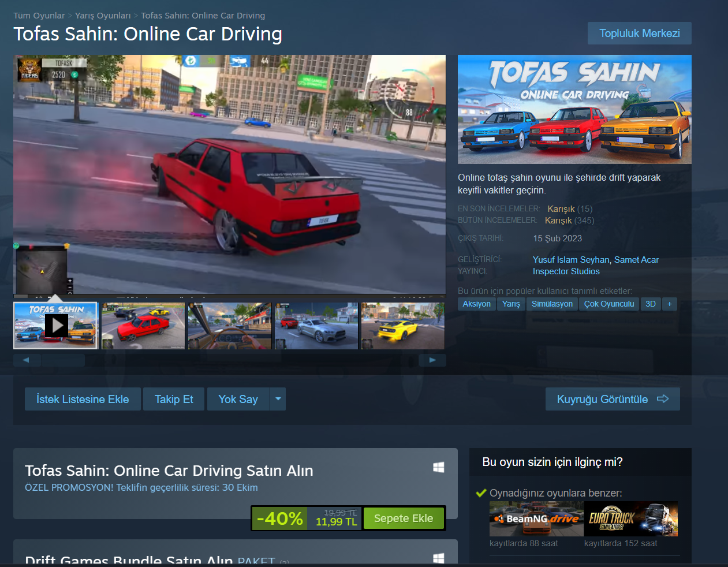The width and height of the screenshot is (728, 567).
Task: Open all reviews Karışık (345) summary
Action: point(569,221)
